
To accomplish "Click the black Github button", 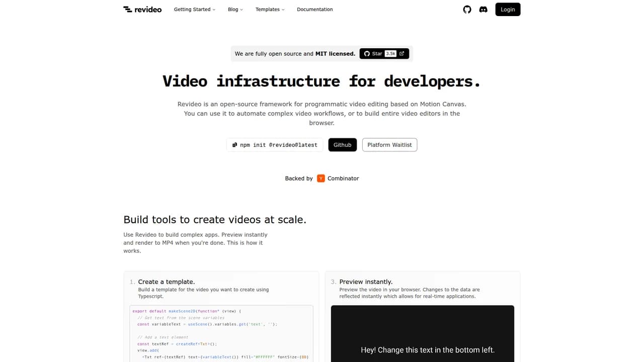I will point(343,145).
